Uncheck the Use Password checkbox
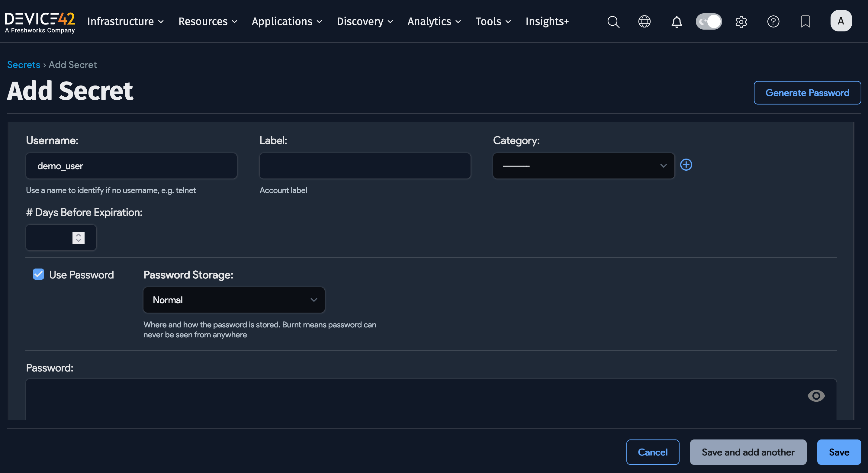Viewport: 868px width, 473px height. [x=38, y=274]
